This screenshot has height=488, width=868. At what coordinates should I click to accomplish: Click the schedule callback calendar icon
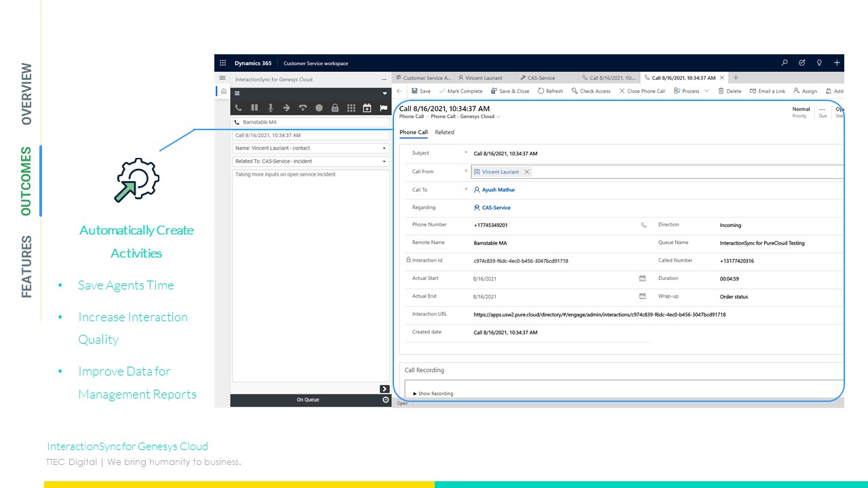pyautogui.click(x=367, y=108)
